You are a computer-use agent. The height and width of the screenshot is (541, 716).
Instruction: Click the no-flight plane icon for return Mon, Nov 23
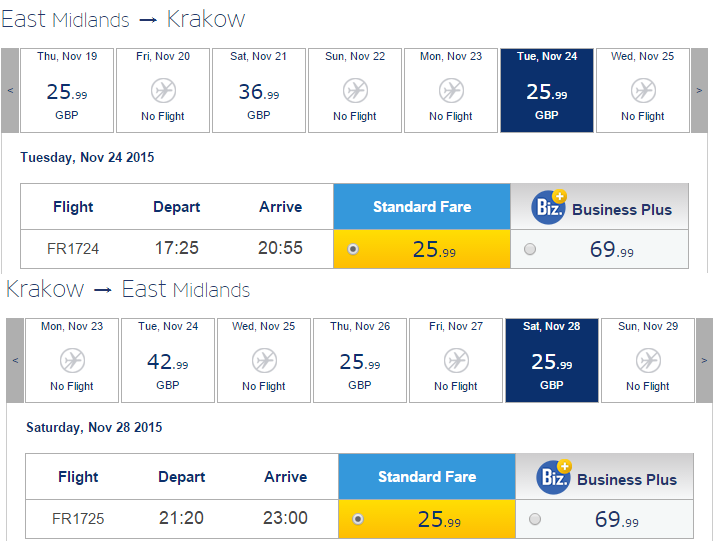pyautogui.click(x=72, y=361)
